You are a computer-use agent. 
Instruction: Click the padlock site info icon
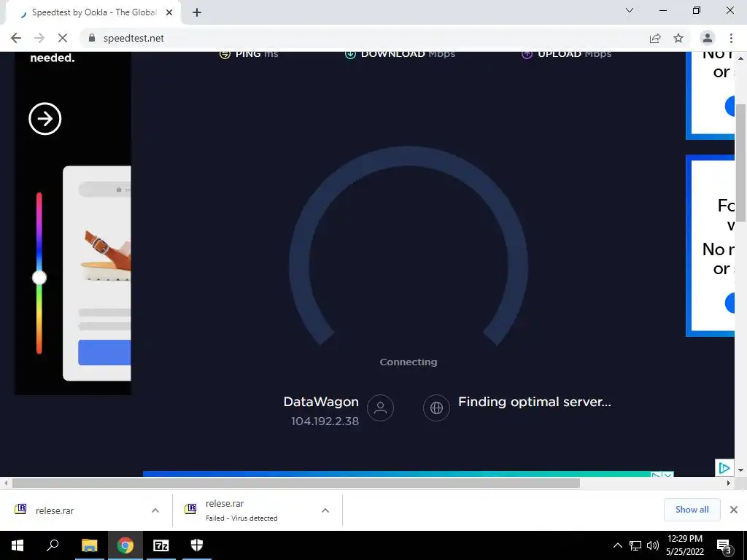point(92,38)
